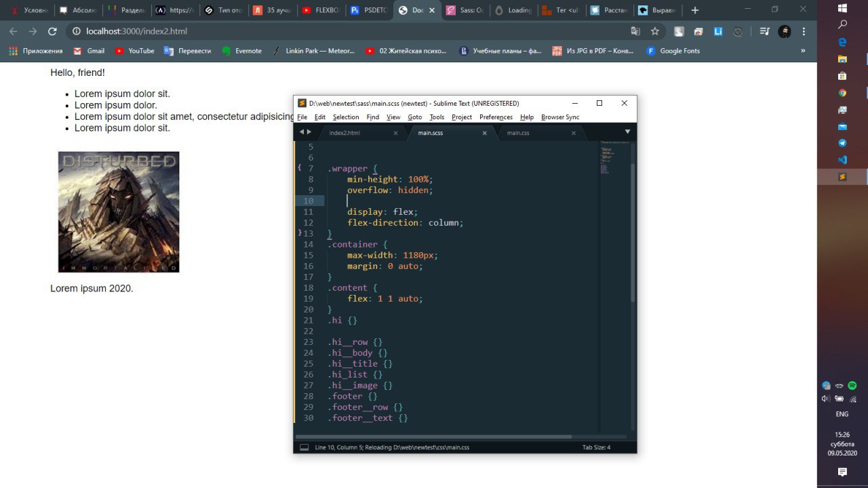Change Tab Size: 4 in status bar
The width and height of the screenshot is (868, 488).
(596, 447)
